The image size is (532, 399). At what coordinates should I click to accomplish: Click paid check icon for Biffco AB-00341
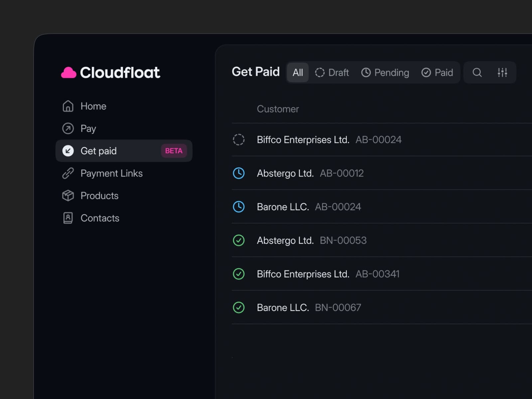coord(238,274)
